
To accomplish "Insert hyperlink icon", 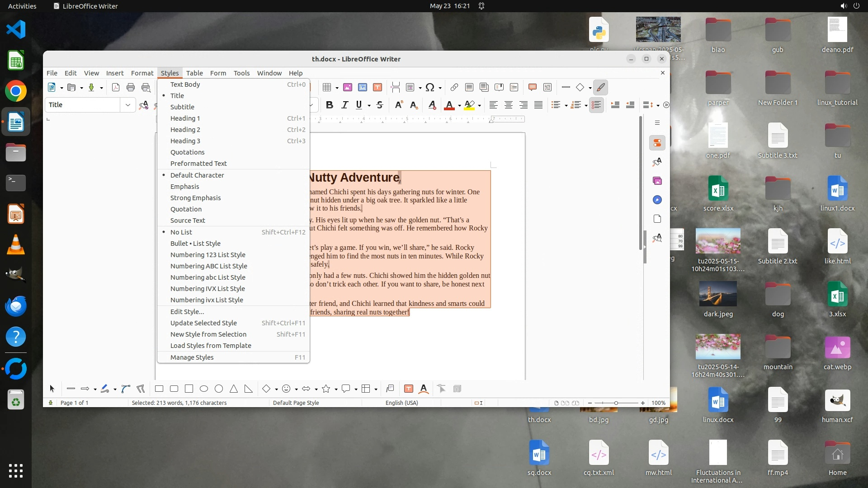I will point(454,87).
